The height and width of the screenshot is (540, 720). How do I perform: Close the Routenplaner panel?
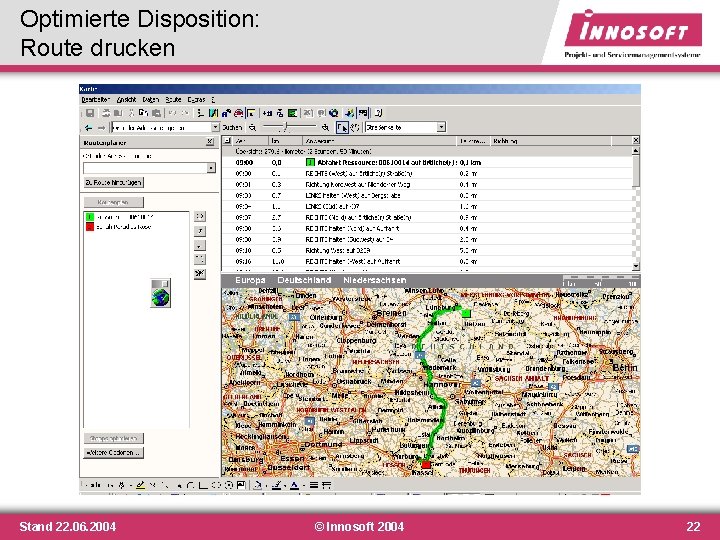[210, 142]
